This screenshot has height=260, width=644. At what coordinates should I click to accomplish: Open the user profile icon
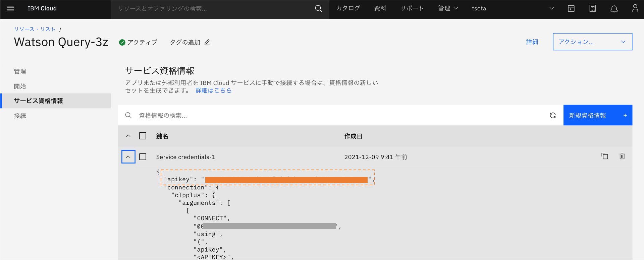pos(635,8)
